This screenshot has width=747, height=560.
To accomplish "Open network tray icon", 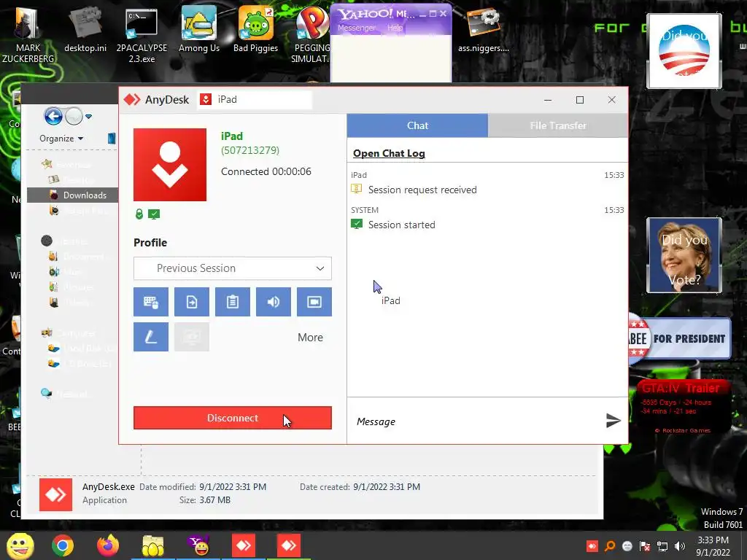I will [662, 546].
